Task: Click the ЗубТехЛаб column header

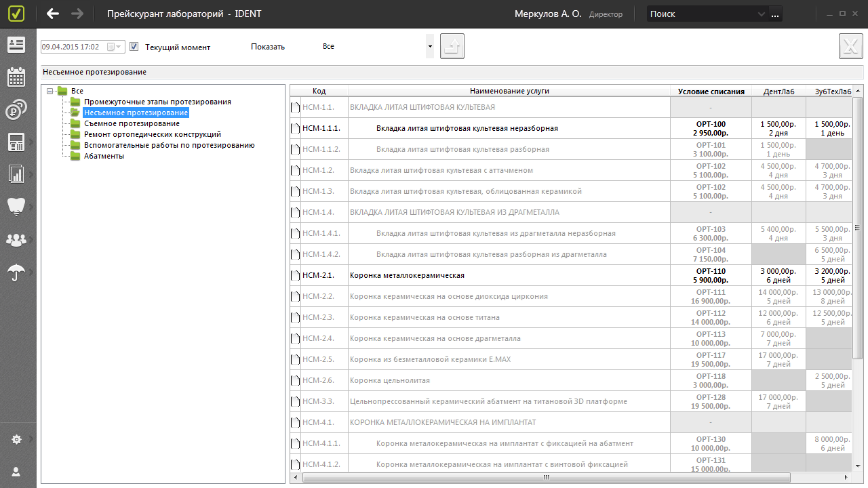Action: (829, 91)
